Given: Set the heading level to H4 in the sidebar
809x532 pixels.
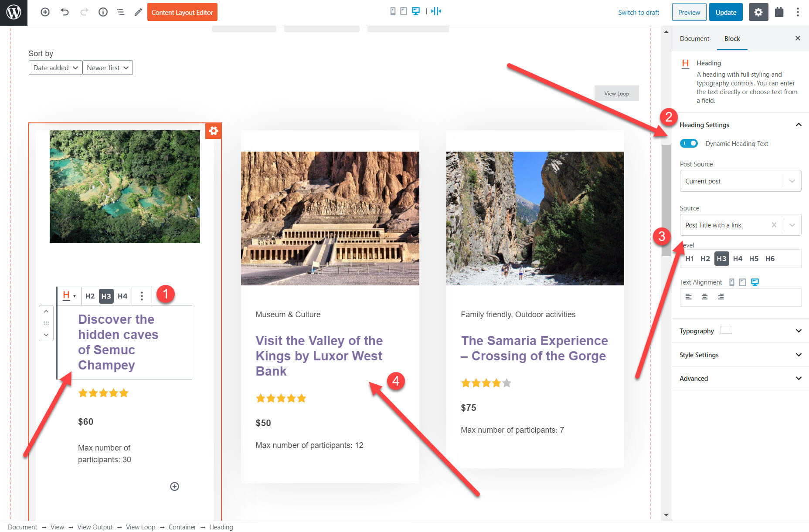Looking at the screenshot, I should 738,259.
